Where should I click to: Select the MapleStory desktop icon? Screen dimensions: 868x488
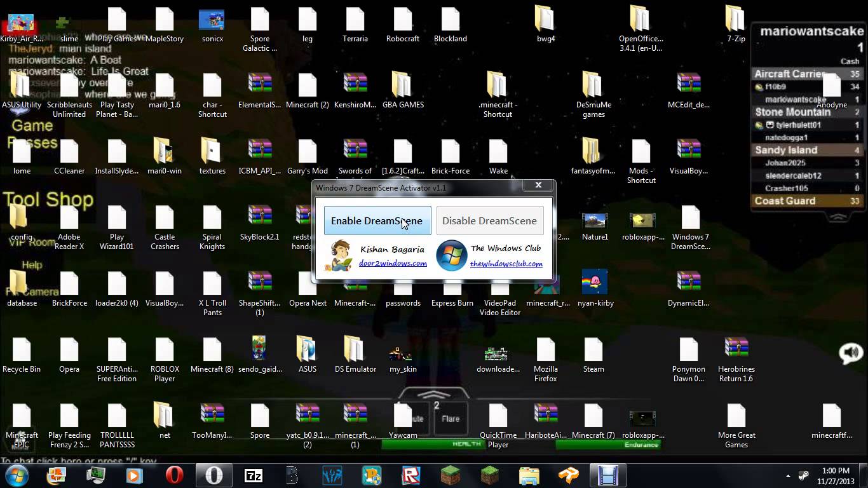pos(165,25)
